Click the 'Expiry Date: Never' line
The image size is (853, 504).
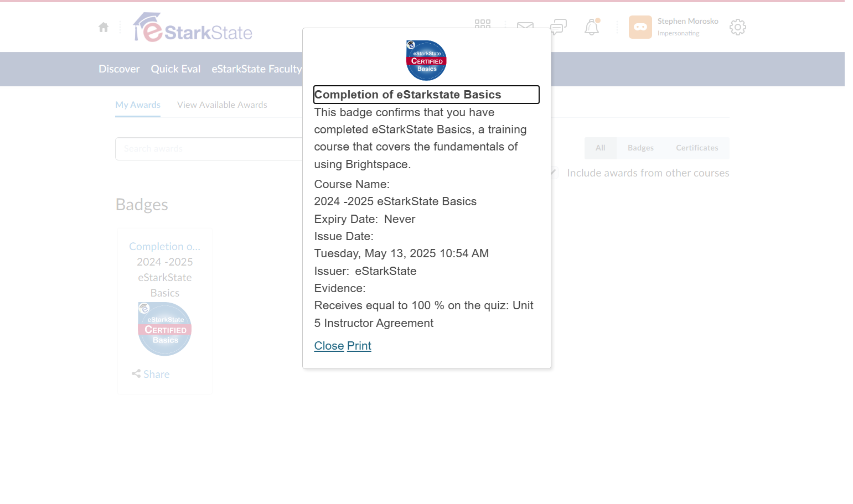[x=365, y=219]
